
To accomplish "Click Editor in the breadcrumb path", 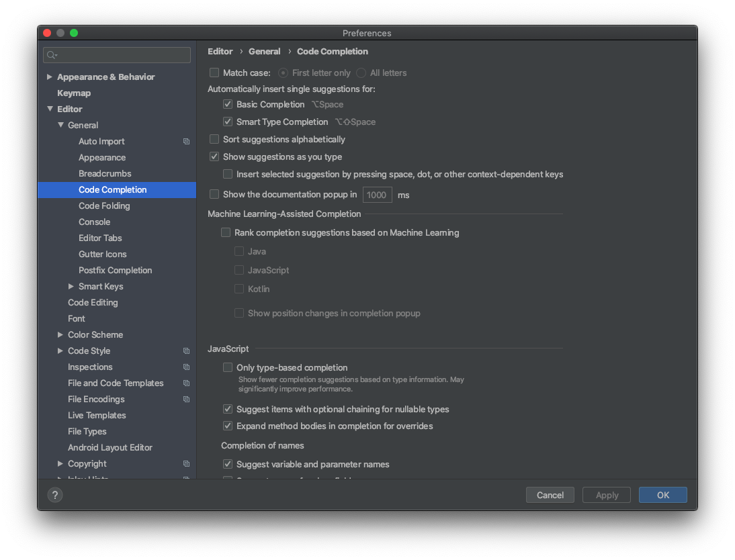I will (220, 52).
